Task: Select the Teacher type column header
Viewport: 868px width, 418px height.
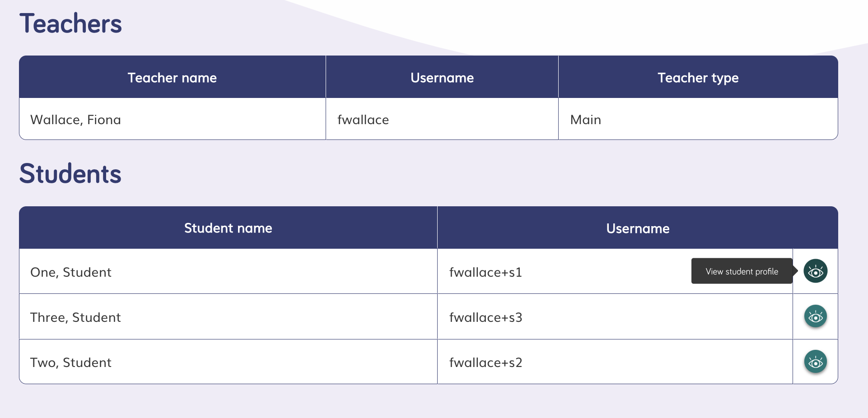Action: point(698,77)
